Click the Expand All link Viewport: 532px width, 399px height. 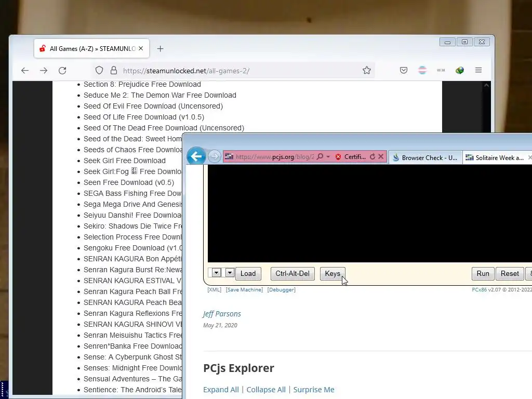click(x=221, y=390)
